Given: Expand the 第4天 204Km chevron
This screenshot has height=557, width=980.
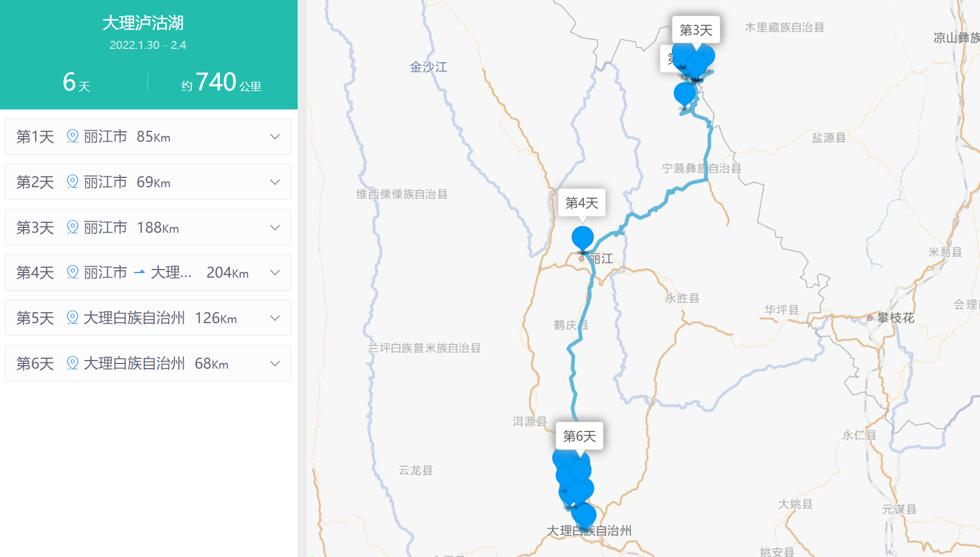Looking at the screenshot, I should (x=275, y=272).
